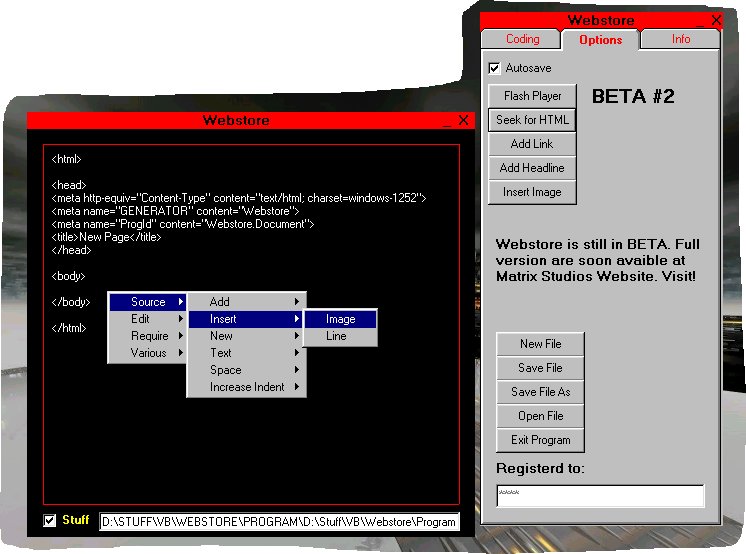Open the Info tab

tap(680, 39)
